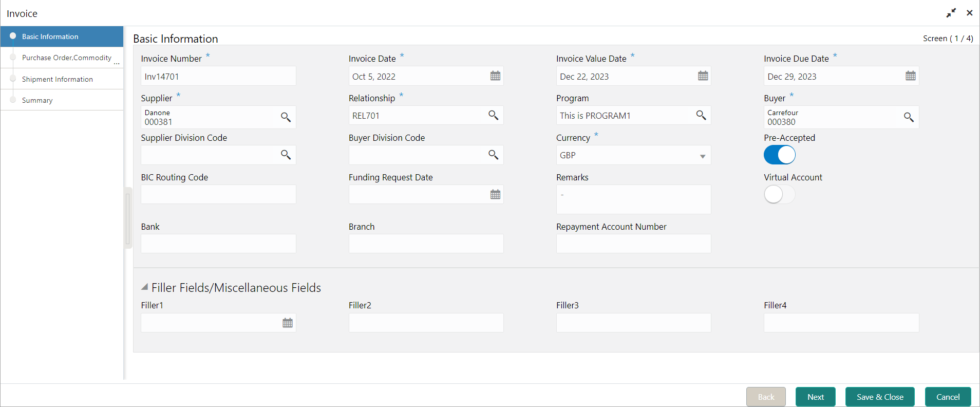Click the Buyer search magnifier icon
Image resolution: width=980 pixels, height=407 pixels.
point(909,117)
